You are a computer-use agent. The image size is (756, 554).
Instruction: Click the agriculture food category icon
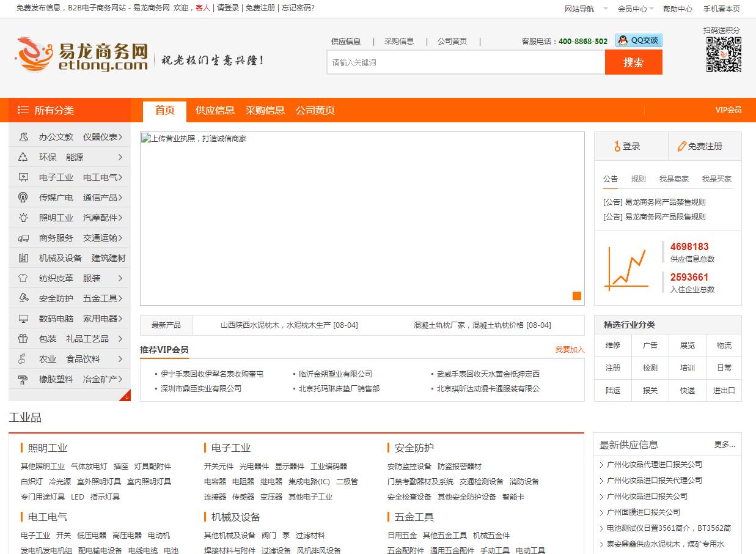[23, 359]
